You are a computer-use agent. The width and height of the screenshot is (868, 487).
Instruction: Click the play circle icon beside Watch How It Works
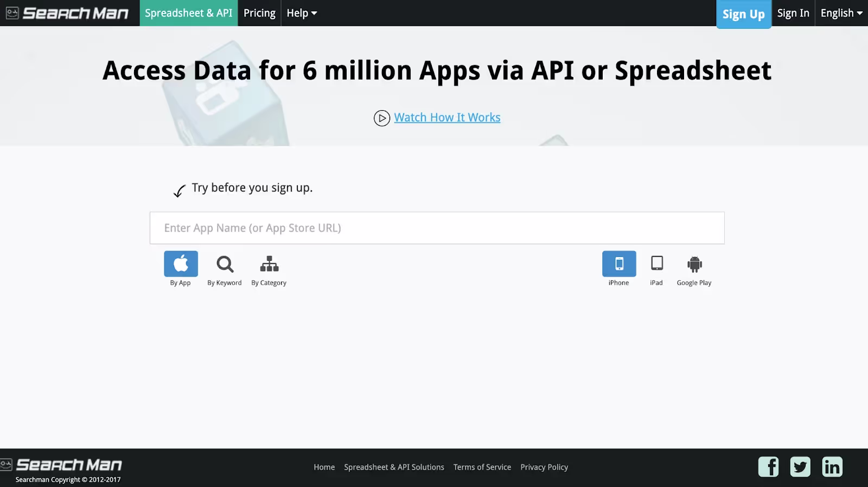pos(382,118)
